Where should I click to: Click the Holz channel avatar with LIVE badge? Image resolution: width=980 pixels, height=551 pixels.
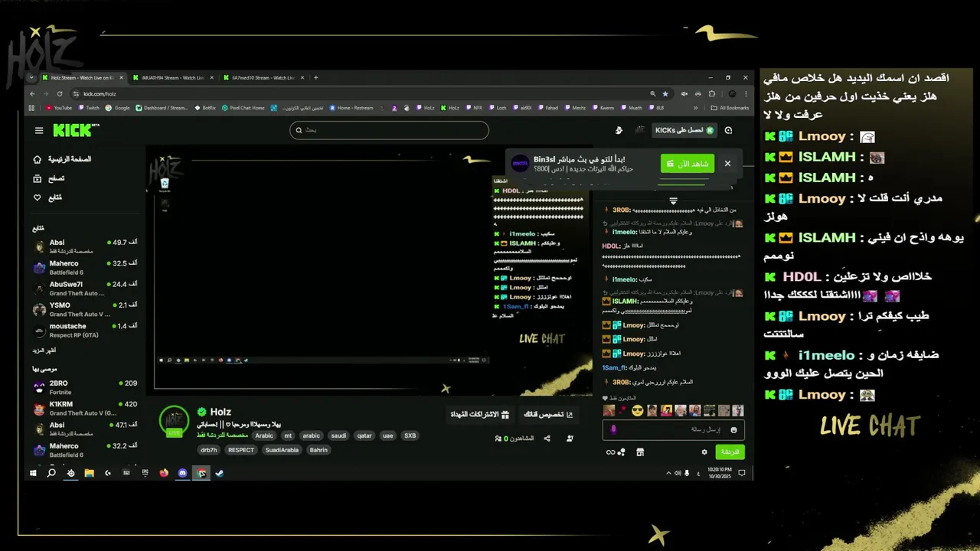coord(174,421)
